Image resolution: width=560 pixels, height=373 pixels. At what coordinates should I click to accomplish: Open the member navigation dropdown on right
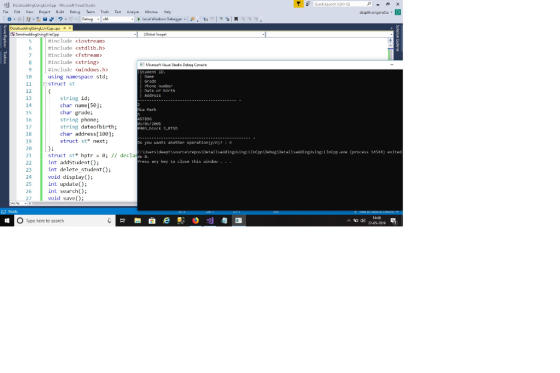tap(329, 34)
